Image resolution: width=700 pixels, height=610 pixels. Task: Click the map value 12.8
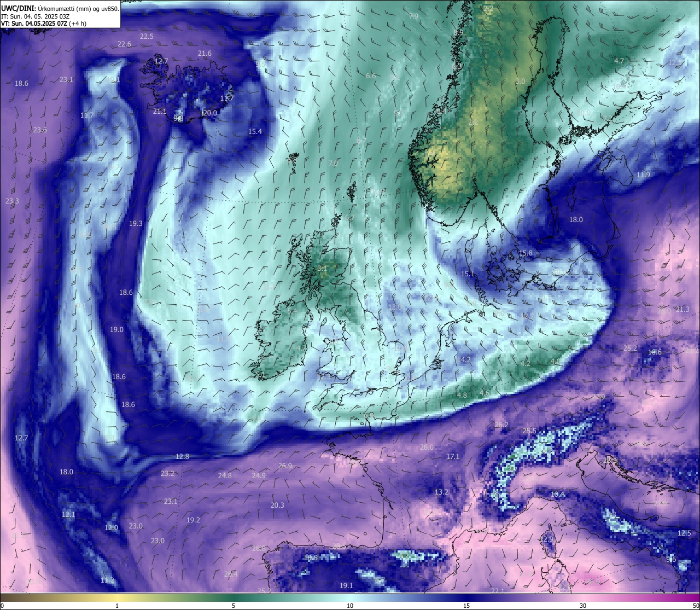pyautogui.click(x=182, y=456)
